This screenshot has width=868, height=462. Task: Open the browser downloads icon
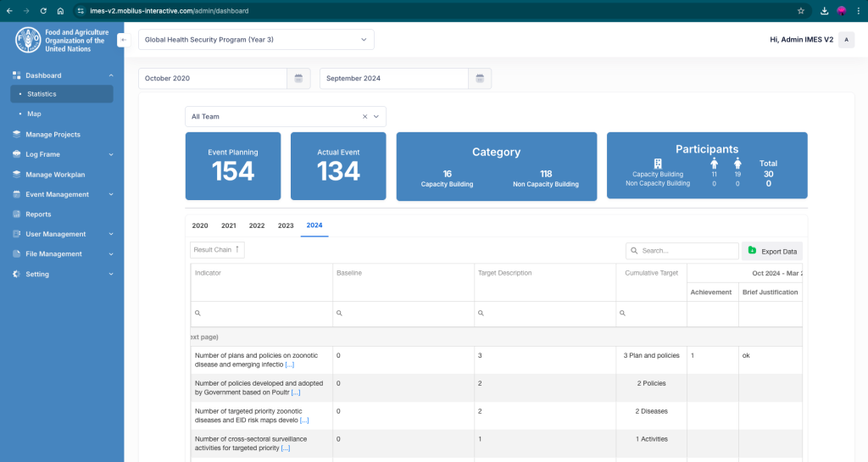coord(825,11)
